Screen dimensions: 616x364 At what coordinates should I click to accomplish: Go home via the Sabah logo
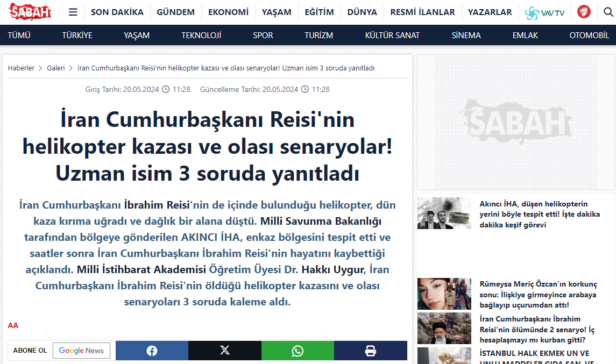pos(30,11)
